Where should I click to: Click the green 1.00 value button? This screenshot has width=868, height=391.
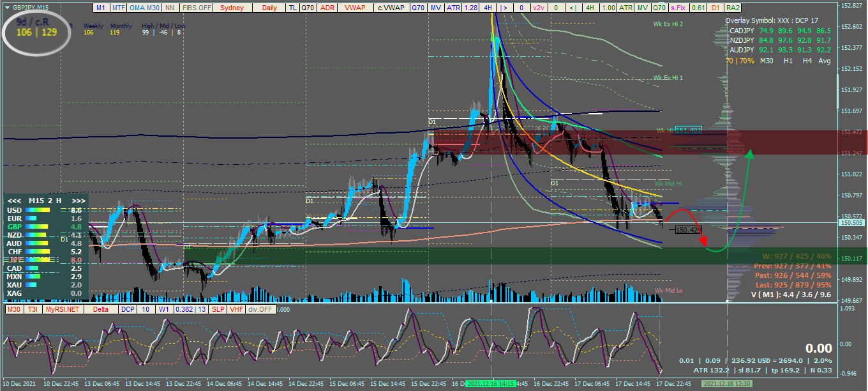click(608, 8)
